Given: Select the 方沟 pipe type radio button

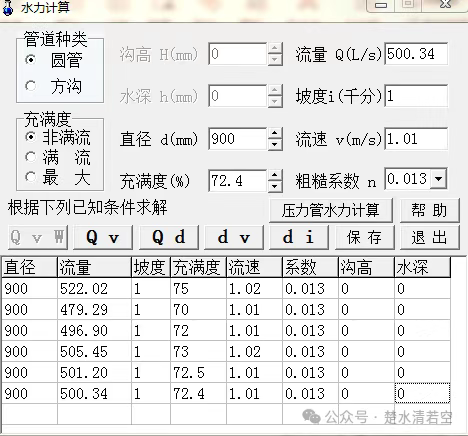Looking at the screenshot, I should 30,86.
